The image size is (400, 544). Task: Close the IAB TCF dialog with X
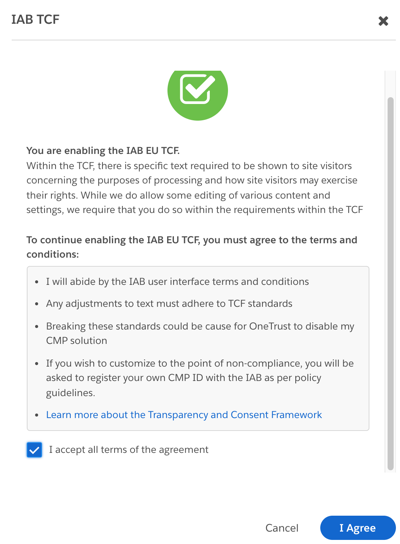point(383,21)
